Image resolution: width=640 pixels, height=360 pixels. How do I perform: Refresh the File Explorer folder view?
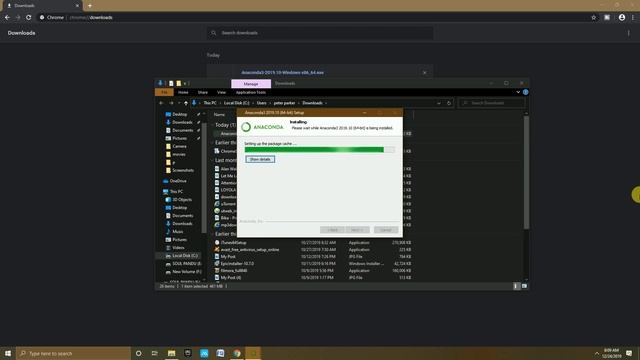(449, 103)
